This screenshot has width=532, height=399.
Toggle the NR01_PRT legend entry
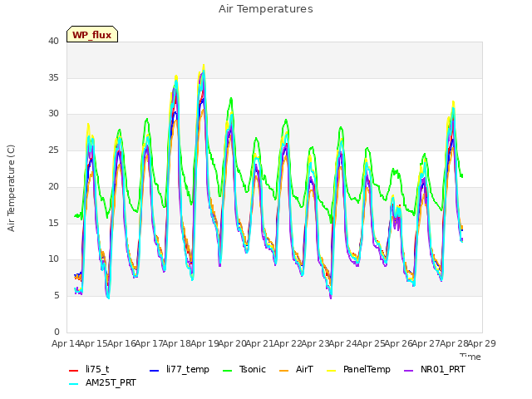435,369
